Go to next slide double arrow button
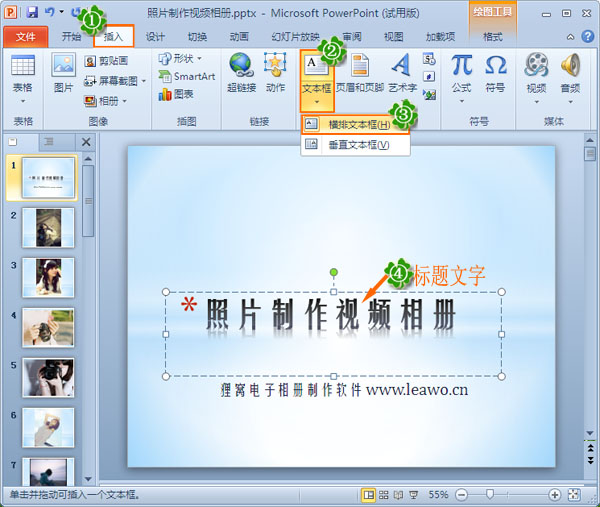The width and height of the screenshot is (600, 507). [x=590, y=460]
